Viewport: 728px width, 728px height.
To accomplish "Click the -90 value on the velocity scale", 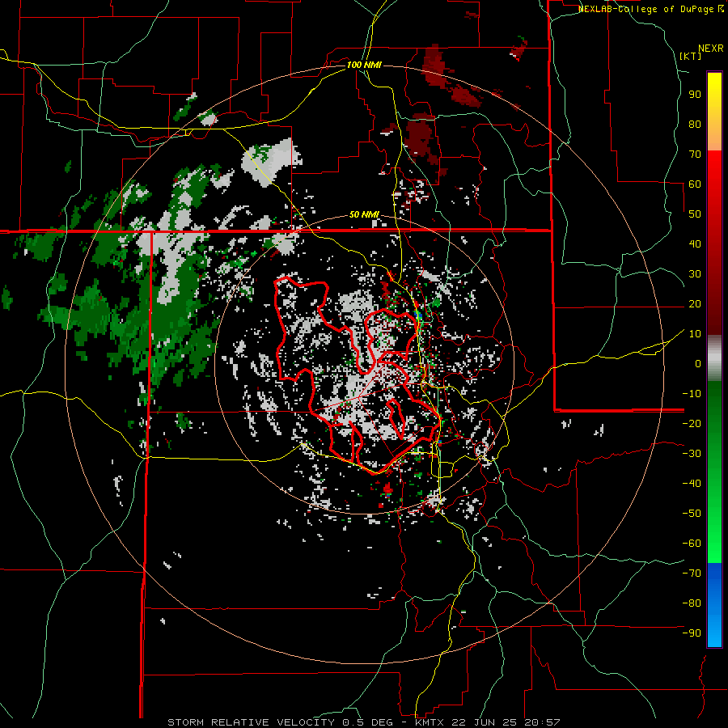I will point(692,633).
